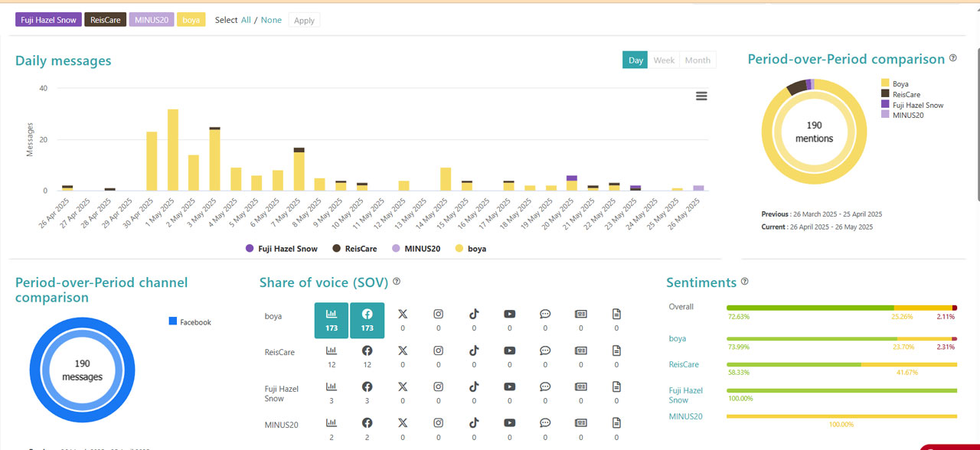Open the Daily messages chart hamburger menu
This screenshot has height=450, width=980.
(701, 96)
